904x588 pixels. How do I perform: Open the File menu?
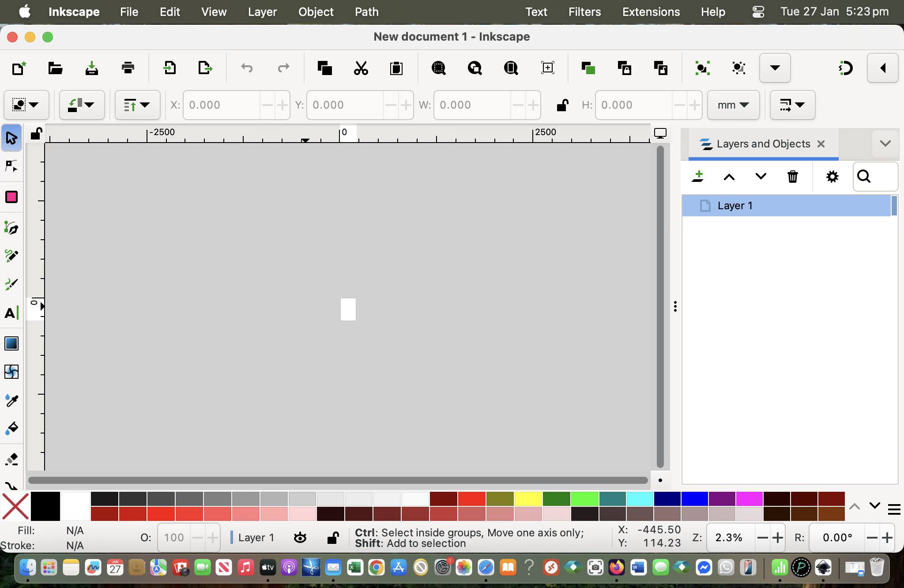point(129,12)
